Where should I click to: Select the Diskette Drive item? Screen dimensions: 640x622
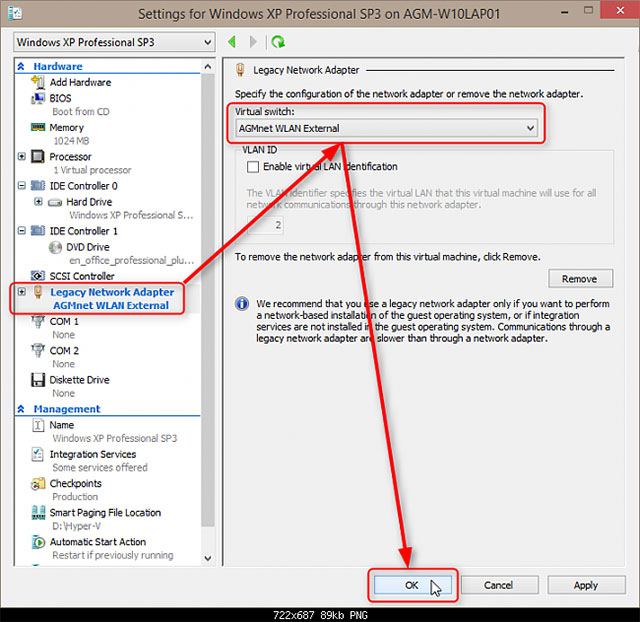[x=80, y=380]
